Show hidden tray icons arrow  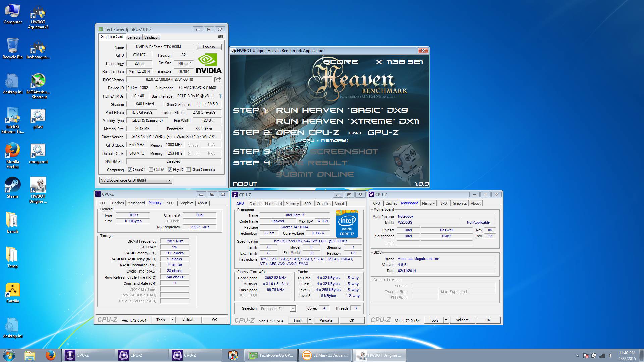[x=578, y=356]
